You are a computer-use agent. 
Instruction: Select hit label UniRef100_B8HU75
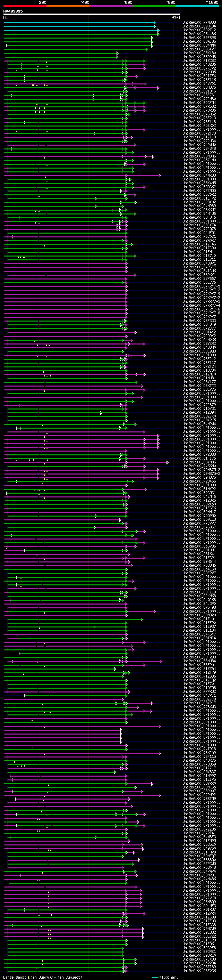point(199,88)
